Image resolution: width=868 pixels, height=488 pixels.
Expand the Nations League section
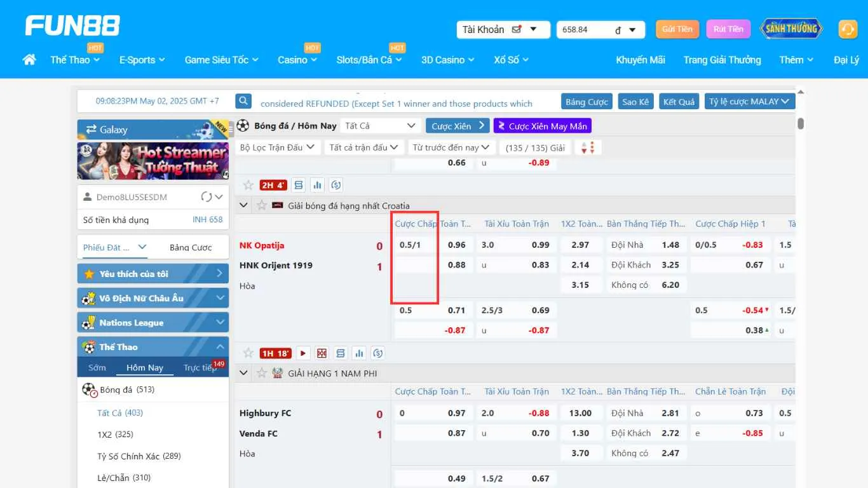tap(153, 322)
